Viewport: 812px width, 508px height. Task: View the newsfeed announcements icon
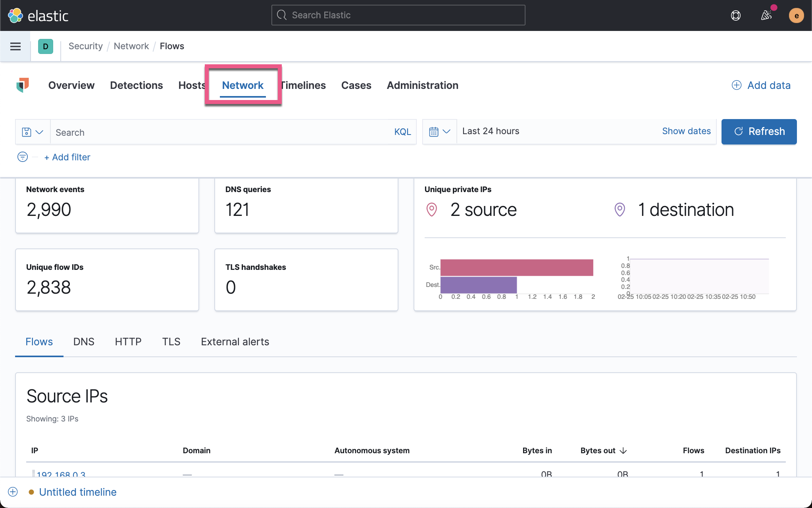pyautogui.click(x=766, y=15)
